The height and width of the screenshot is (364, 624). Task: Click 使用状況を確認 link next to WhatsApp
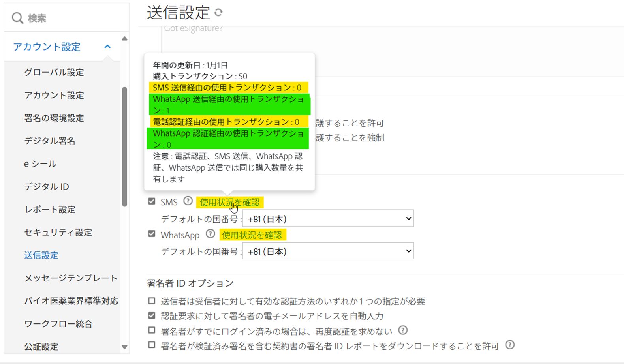252,235
